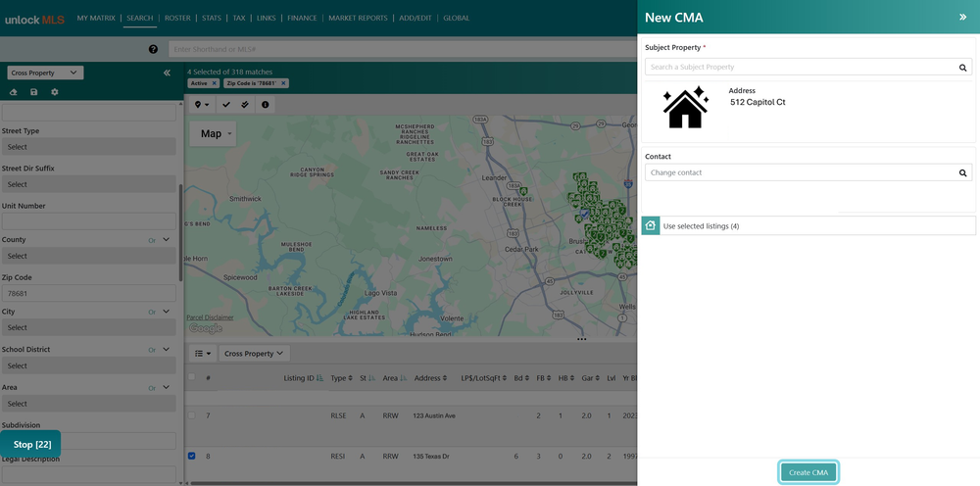980x486 pixels.
Task: Open the search settings gear icon
Action: coord(54,92)
